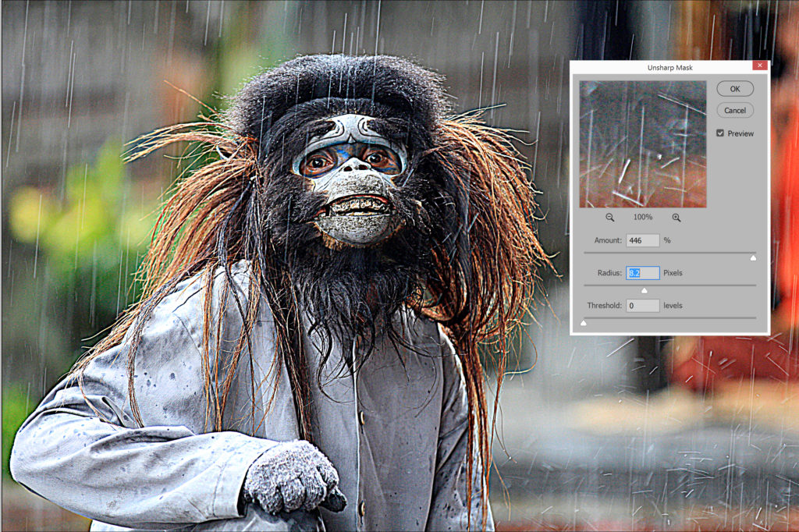Click the filter preview thumbnail
The width and height of the screenshot is (799, 532).
(642, 144)
